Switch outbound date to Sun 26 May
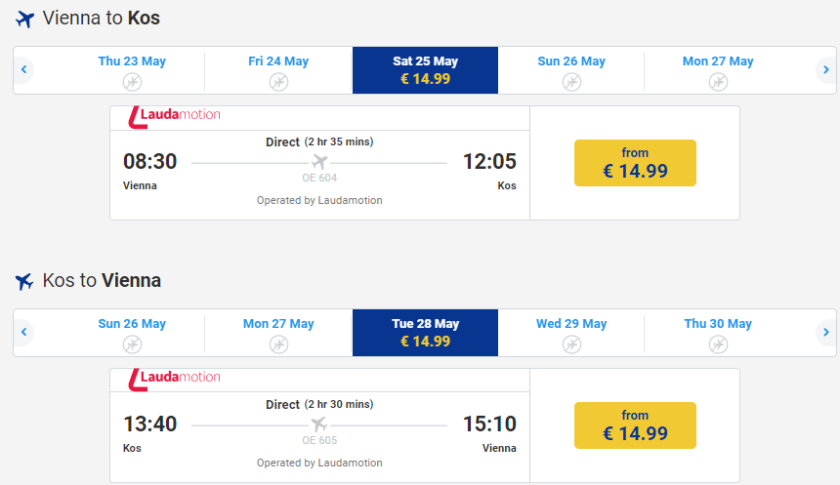840x485 pixels. coord(571,70)
